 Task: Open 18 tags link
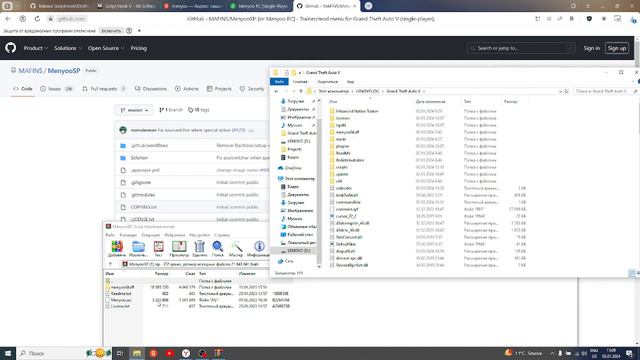(199, 110)
